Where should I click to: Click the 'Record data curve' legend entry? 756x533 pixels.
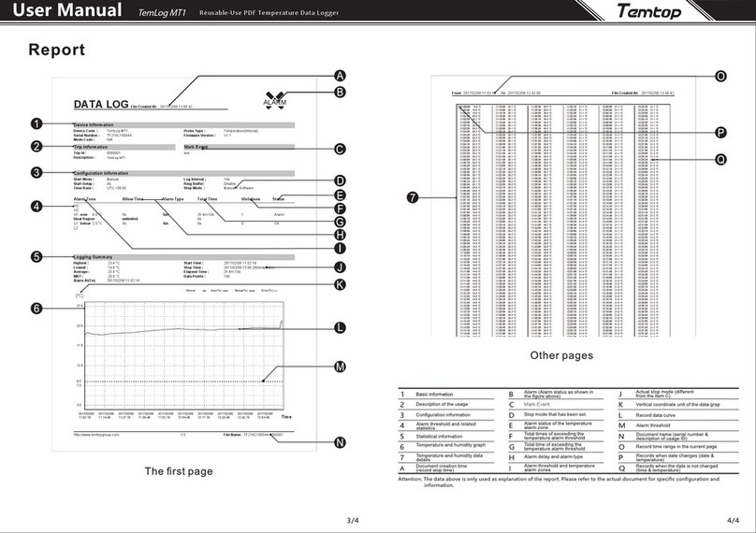(655, 415)
